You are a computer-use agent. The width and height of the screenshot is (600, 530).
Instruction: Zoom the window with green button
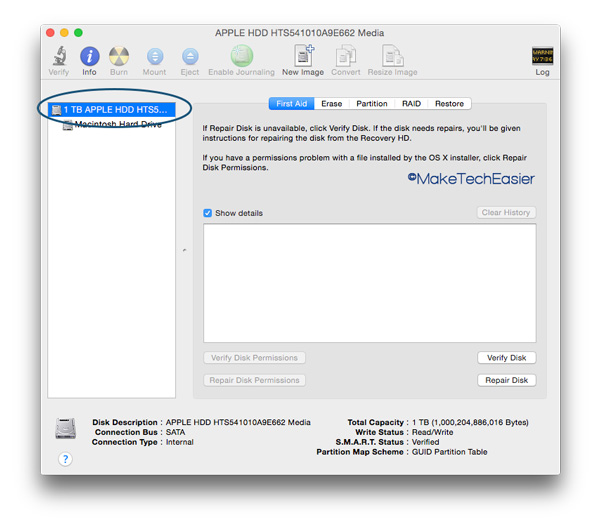[78, 33]
